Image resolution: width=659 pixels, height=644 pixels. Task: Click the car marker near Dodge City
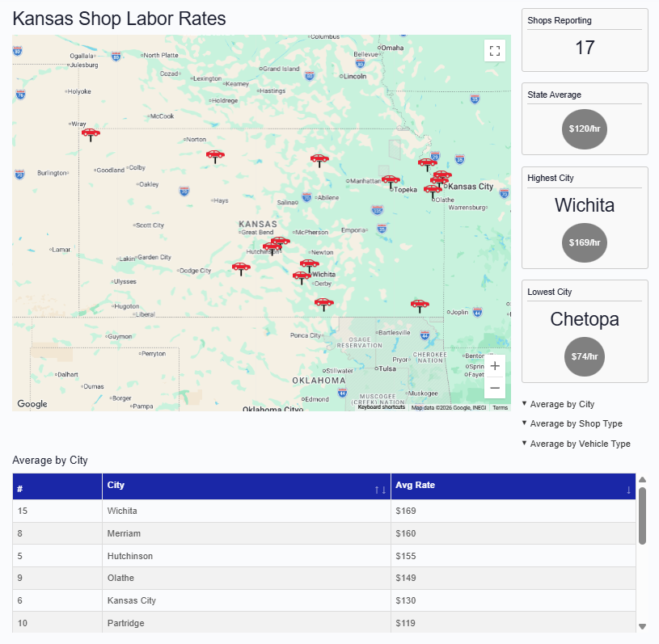click(241, 269)
